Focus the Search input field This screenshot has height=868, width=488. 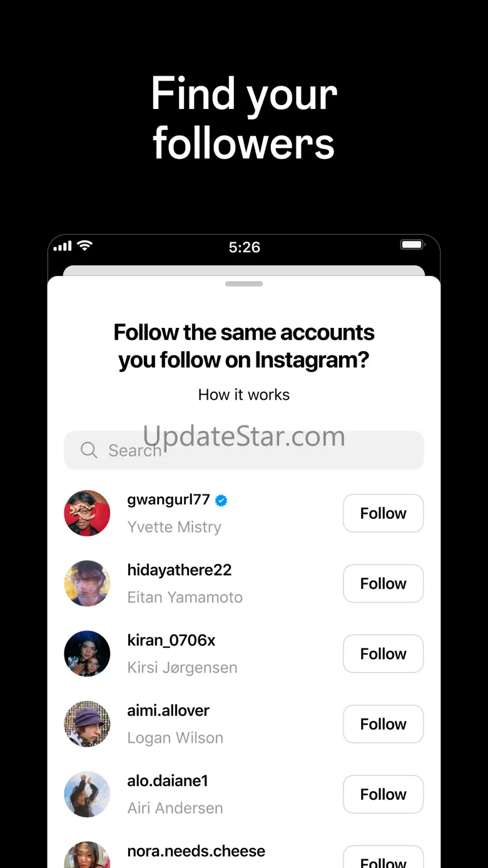coord(250,450)
